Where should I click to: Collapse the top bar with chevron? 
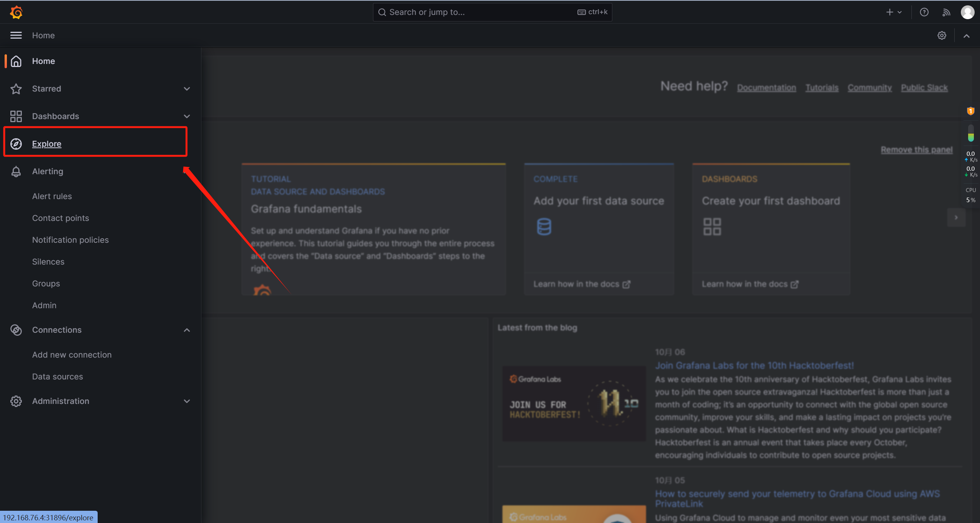(x=967, y=36)
